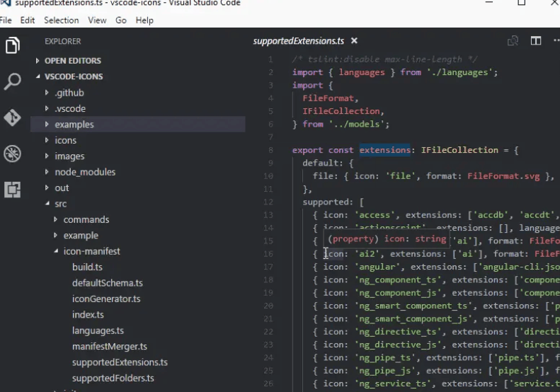Viewport: 560px width, 392px height.
Task: Click the 'supported:' key on line 12
Action: point(328,202)
